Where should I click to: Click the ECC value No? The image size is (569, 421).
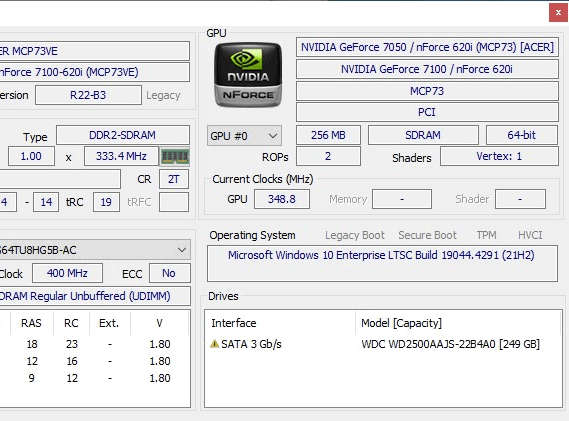click(169, 273)
